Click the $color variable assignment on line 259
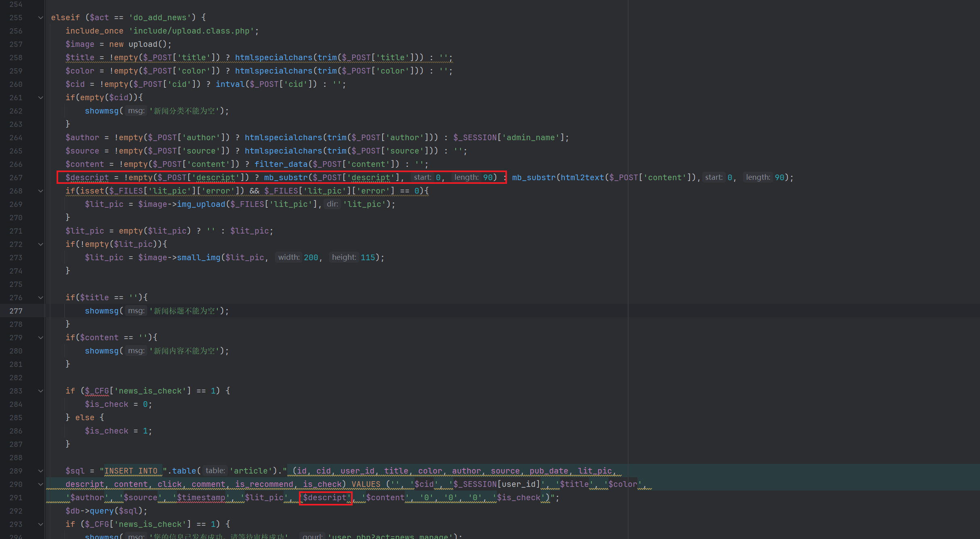The height and width of the screenshot is (539, 980). click(80, 71)
